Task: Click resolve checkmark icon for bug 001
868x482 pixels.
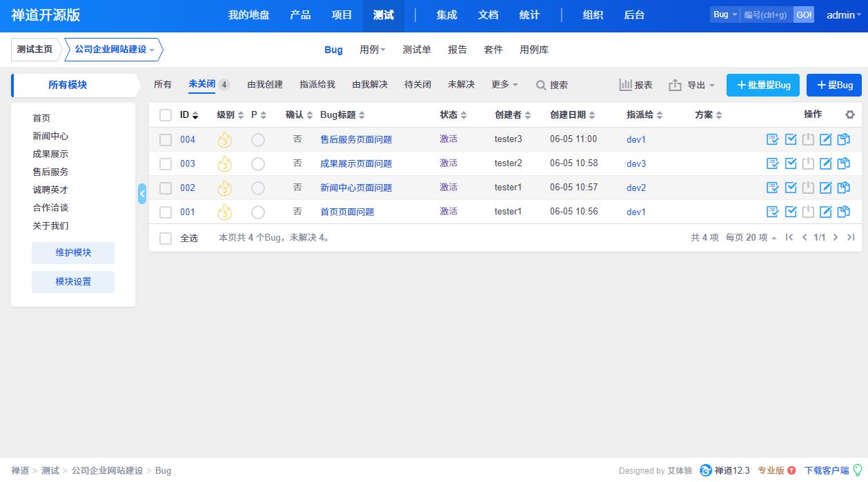Action: click(791, 212)
